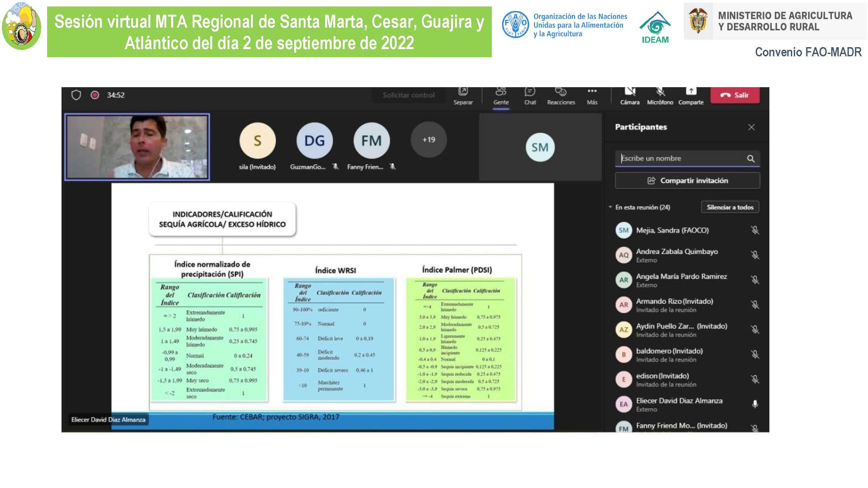Select the presenter video thumbnail
The image size is (868, 488).
pos(137,147)
